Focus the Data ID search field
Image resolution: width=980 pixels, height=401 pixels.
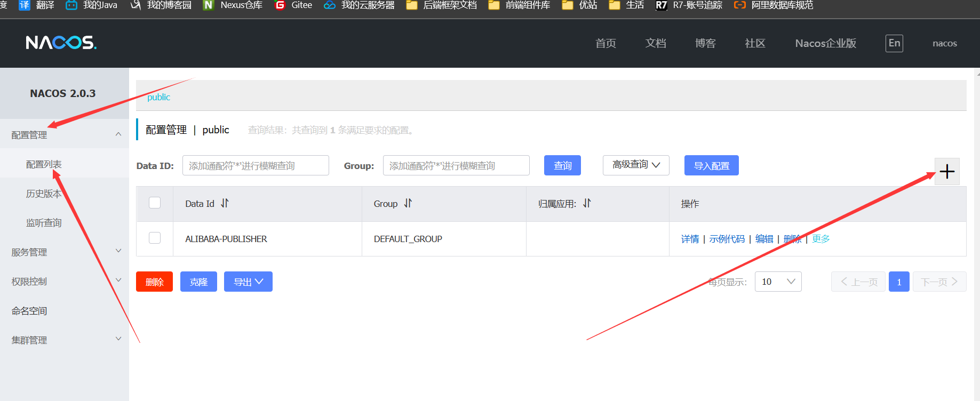pos(256,165)
